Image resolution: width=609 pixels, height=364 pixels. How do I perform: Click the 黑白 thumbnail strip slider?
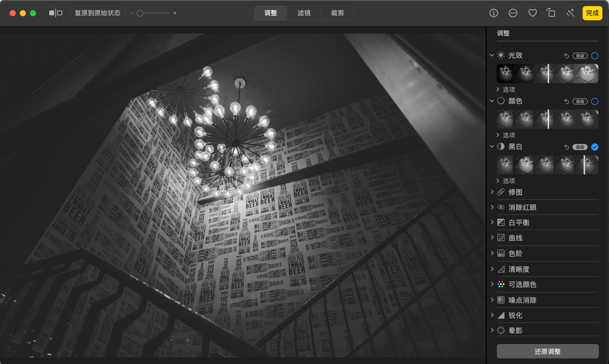pos(547,165)
